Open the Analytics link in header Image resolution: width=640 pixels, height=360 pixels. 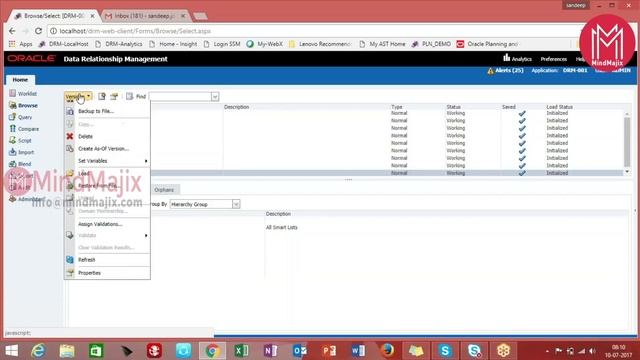tap(522, 59)
